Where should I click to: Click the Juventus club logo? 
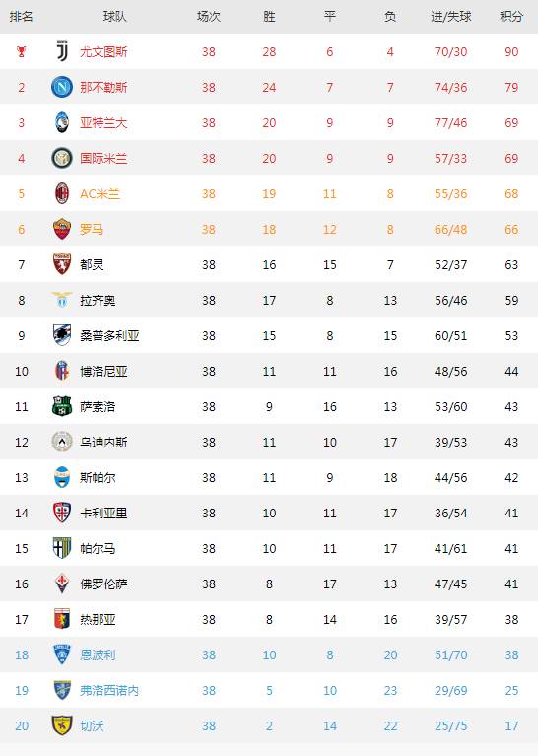point(62,51)
